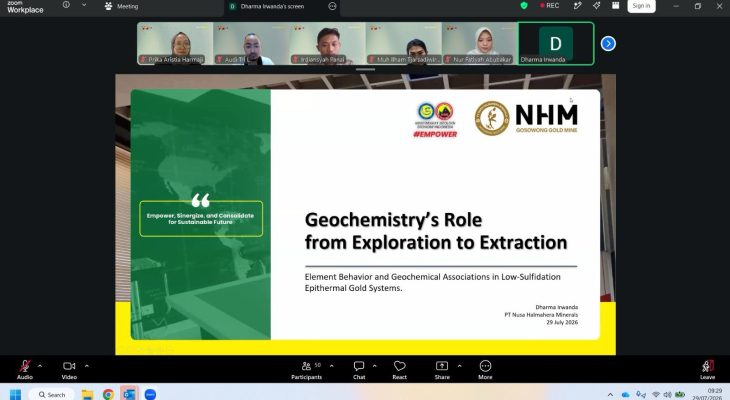The image size is (730, 400).
Task: Click the presenter name "Dharma Irwanda" on slide
Action: (x=557, y=307)
